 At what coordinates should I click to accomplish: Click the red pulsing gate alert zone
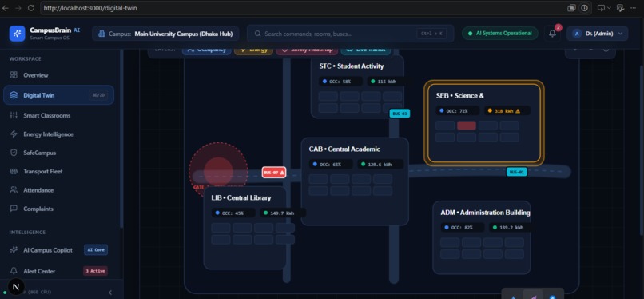(x=218, y=170)
